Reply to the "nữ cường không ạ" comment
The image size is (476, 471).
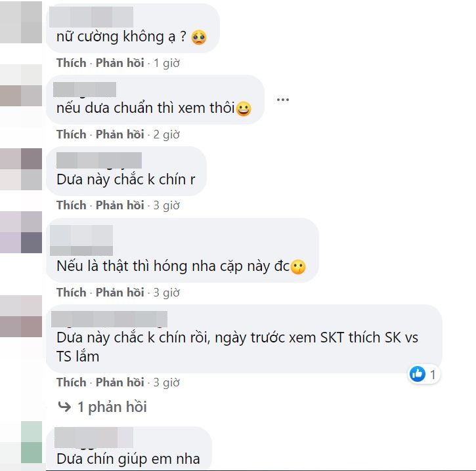(x=120, y=63)
